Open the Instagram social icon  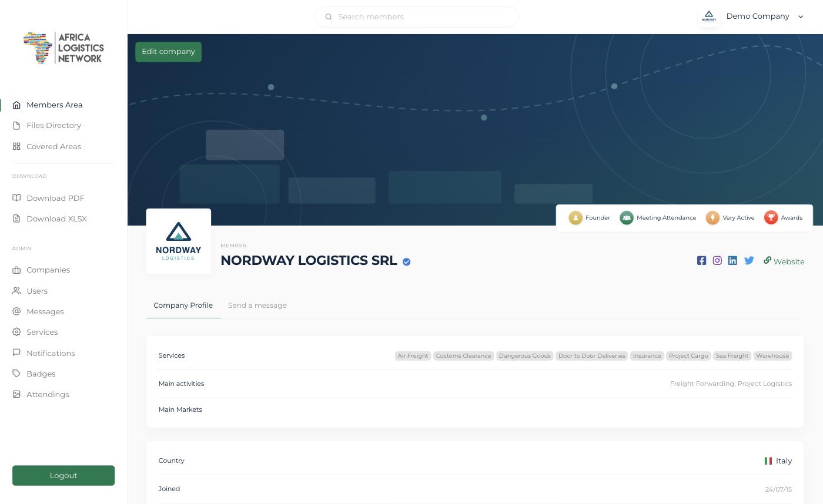tap(717, 260)
